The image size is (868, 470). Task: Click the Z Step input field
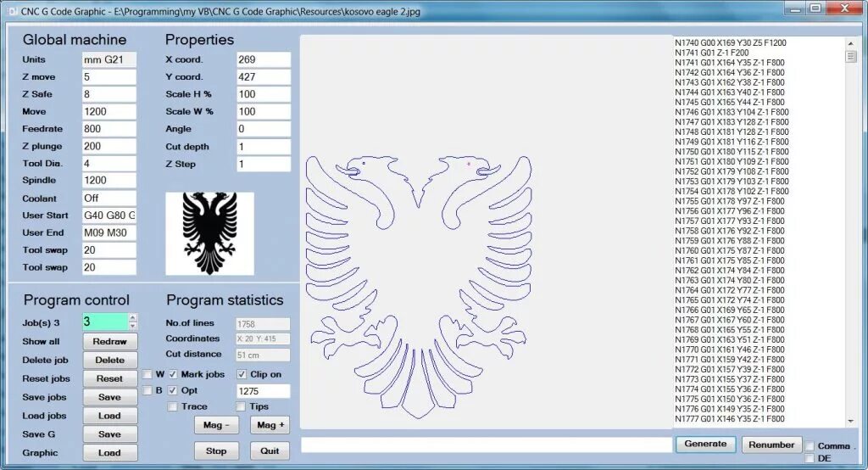pos(264,164)
